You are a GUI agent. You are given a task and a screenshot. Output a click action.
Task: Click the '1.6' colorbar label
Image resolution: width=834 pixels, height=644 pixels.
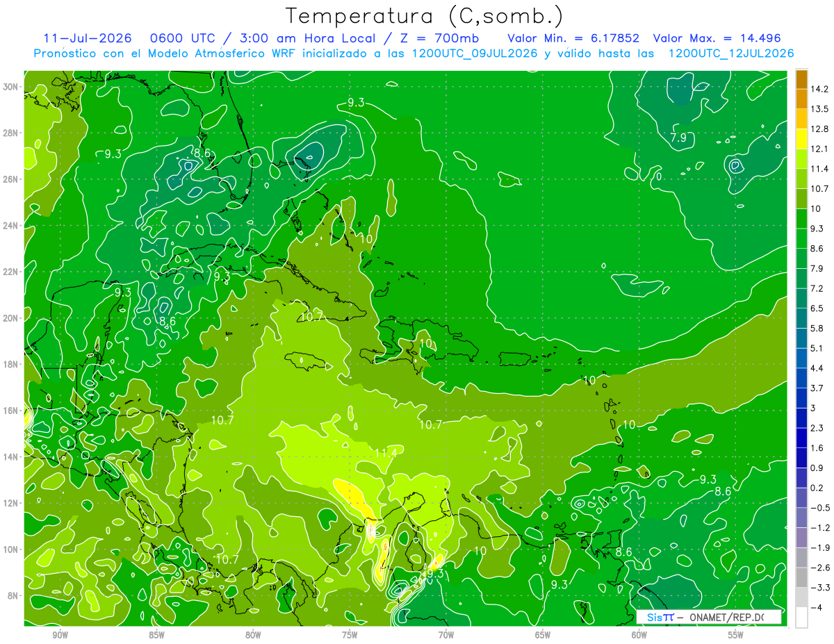(x=817, y=447)
